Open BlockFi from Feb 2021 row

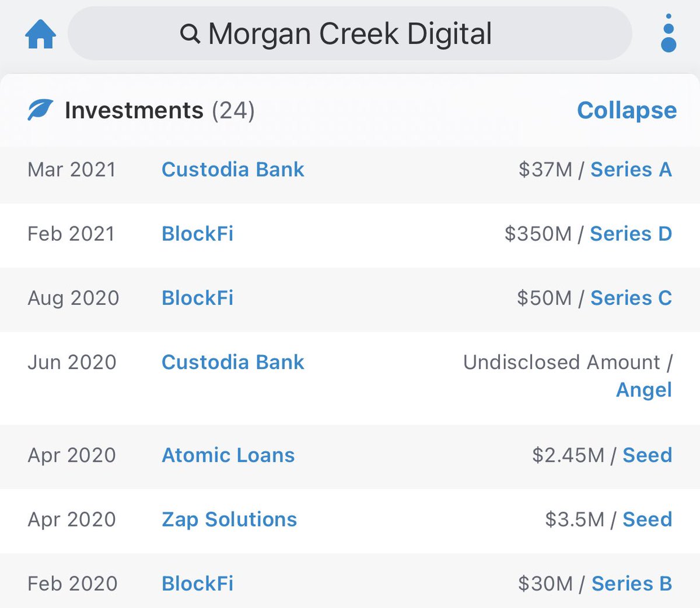click(197, 234)
